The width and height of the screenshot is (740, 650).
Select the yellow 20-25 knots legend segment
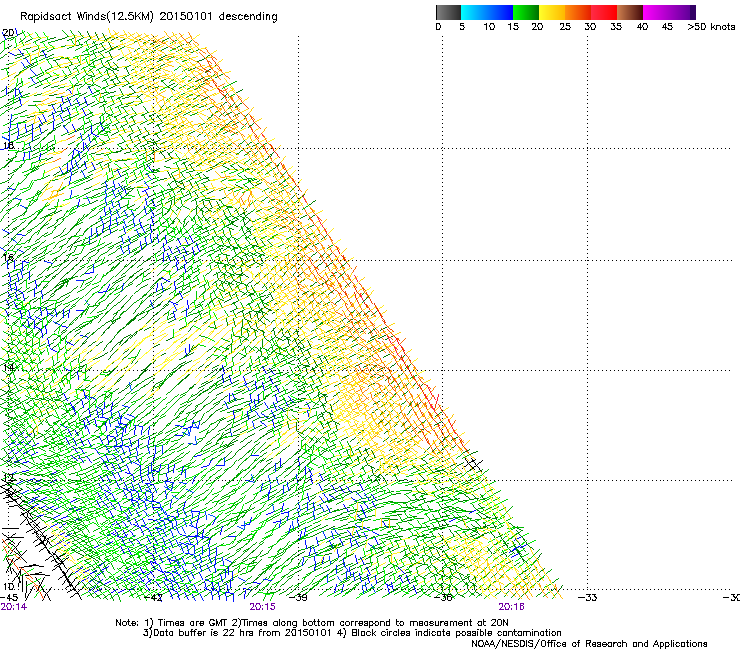point(552,12)
